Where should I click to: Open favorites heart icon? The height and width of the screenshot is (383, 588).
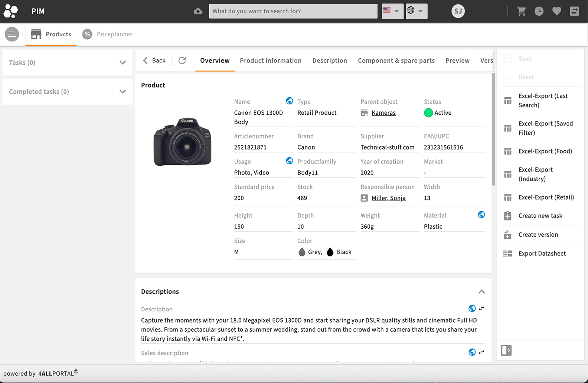pos(556,11)
